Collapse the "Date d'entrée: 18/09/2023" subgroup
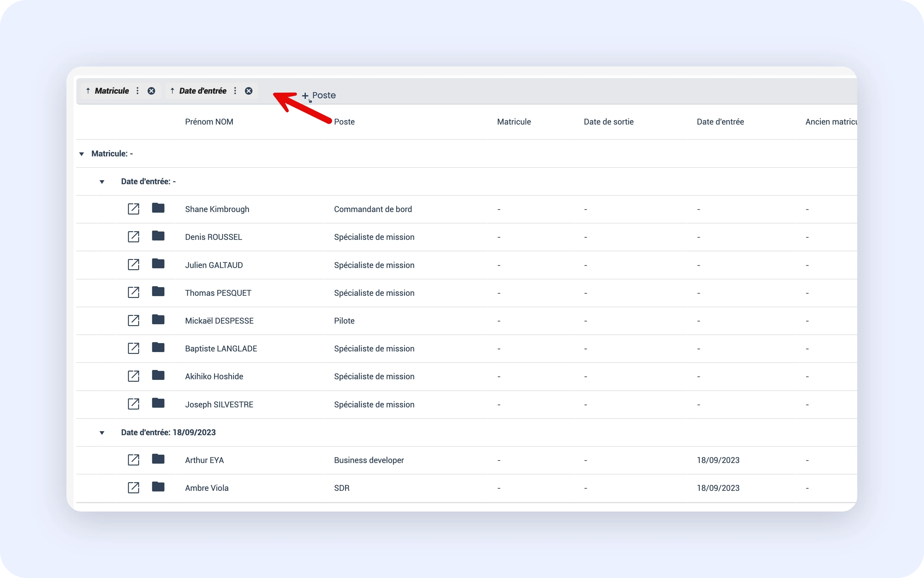This screenshot has height=578, width=924. coord(102,433)
